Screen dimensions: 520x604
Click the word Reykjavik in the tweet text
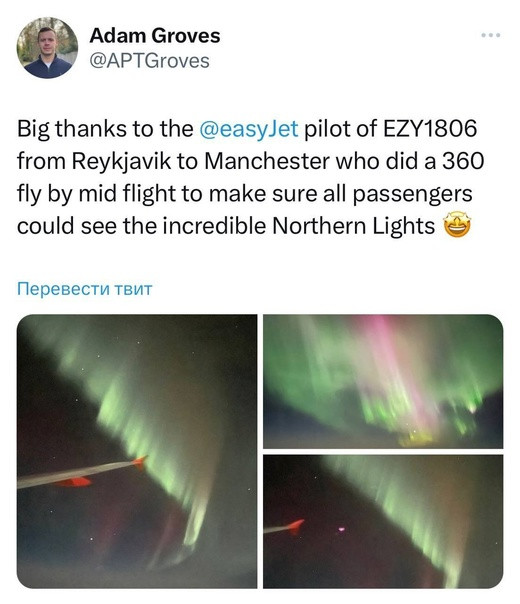point(121,161)
